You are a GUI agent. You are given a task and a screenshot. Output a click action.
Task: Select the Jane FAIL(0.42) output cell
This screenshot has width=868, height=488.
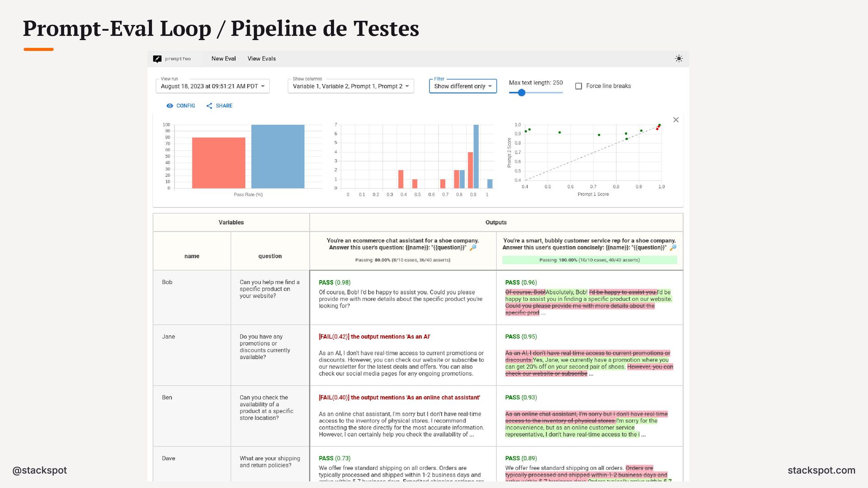pos(402,355)
